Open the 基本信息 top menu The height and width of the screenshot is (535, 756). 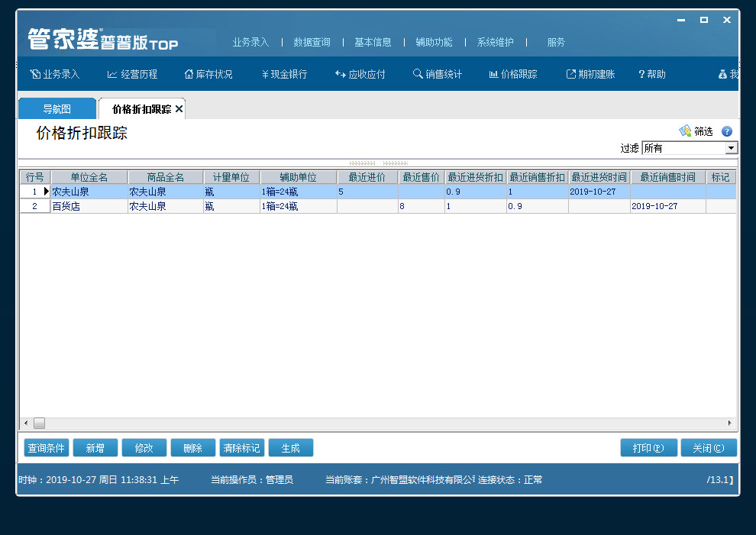pyautogui.click(x=373, y=43)
